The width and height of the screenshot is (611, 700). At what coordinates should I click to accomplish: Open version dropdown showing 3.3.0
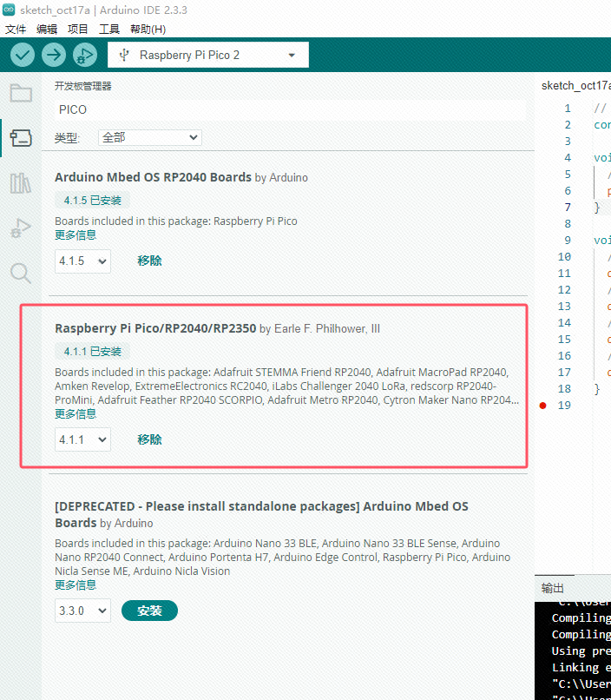pyautogui.click(x=82, y=611)
